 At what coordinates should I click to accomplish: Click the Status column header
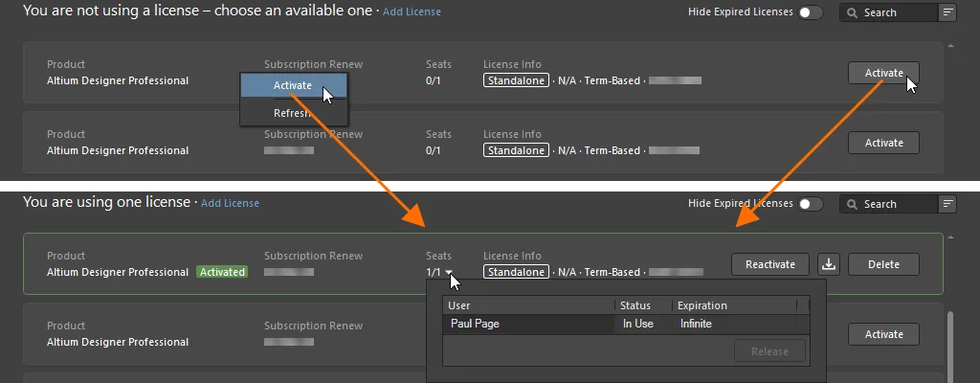pos(644,305)
